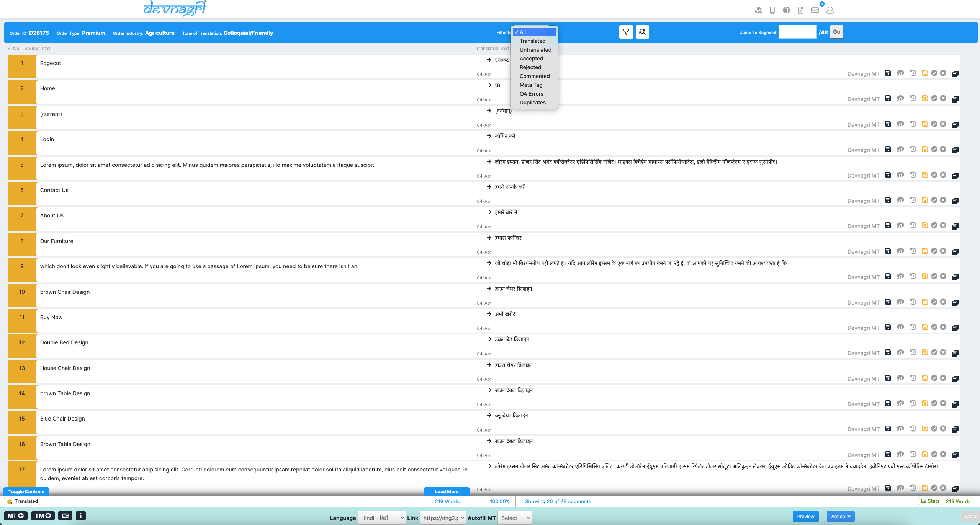This screenshot has height=525, width=980.
Task: Click the '219 Words' count beside Load More
Action: click(447, 501)
